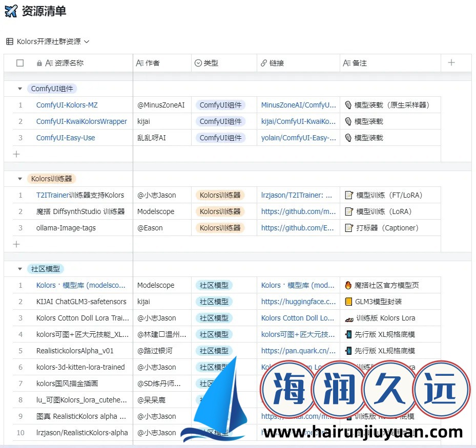Click phone icon in kolors可图+匠大元技能 row note
The width and height of the screenshot is (476, 448).
pos(348,334)
